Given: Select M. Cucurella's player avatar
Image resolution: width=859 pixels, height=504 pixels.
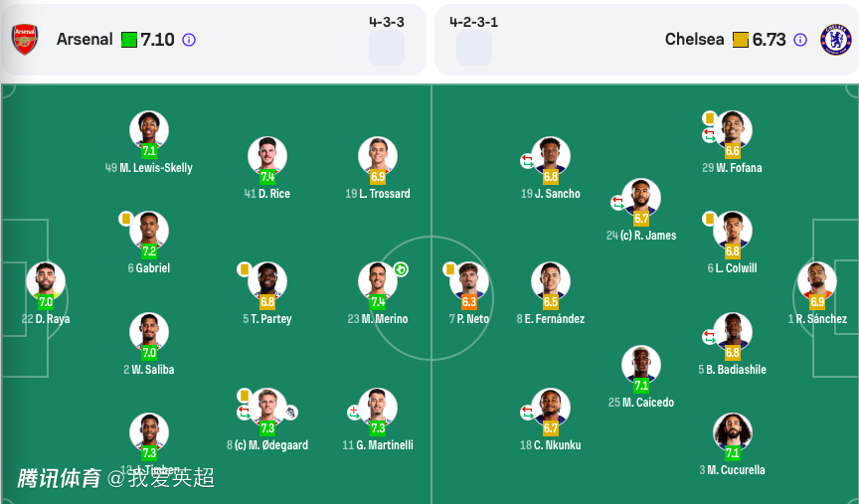Looking at the screenshot, I should [733, 431].
